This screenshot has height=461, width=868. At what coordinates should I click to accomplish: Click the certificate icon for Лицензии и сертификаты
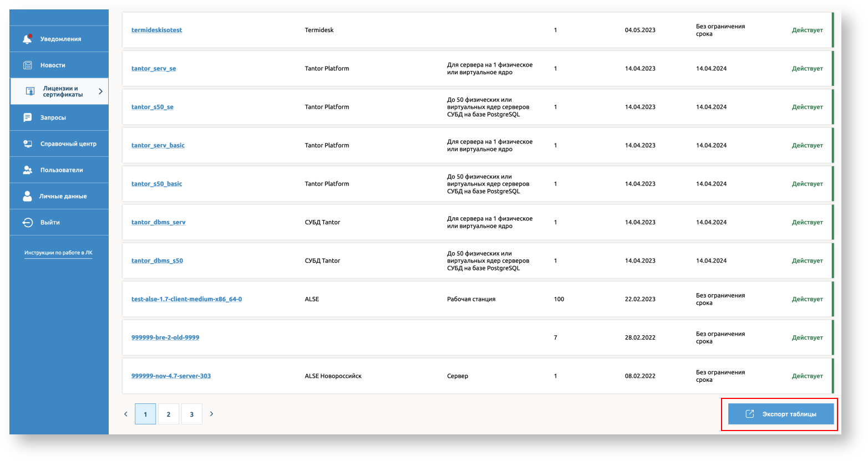[31, 91]
